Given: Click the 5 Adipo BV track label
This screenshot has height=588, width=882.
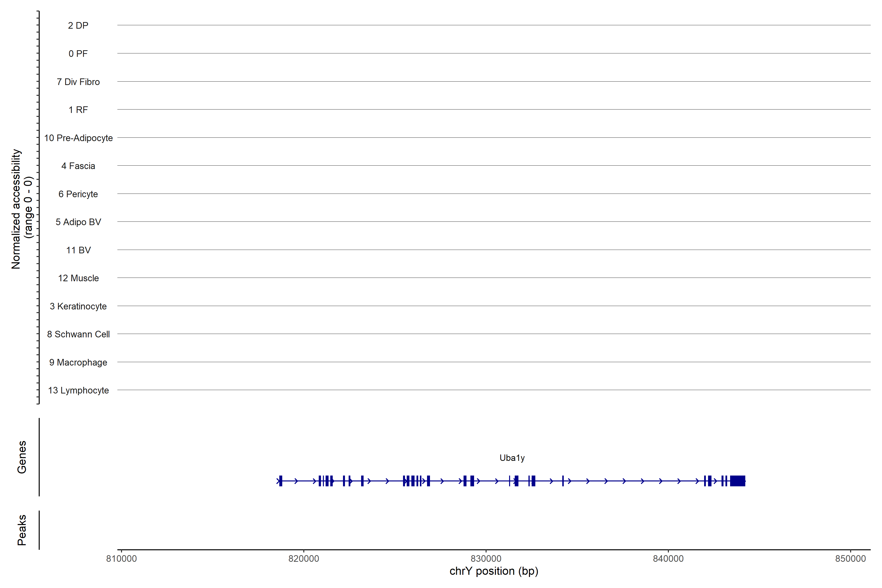Looking at the screenshot, I should 78,222.
